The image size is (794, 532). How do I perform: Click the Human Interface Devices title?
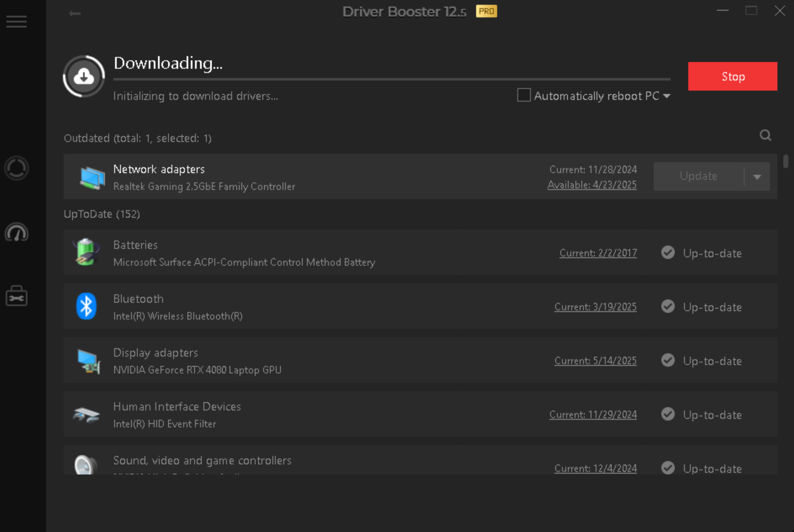point(177,406)
